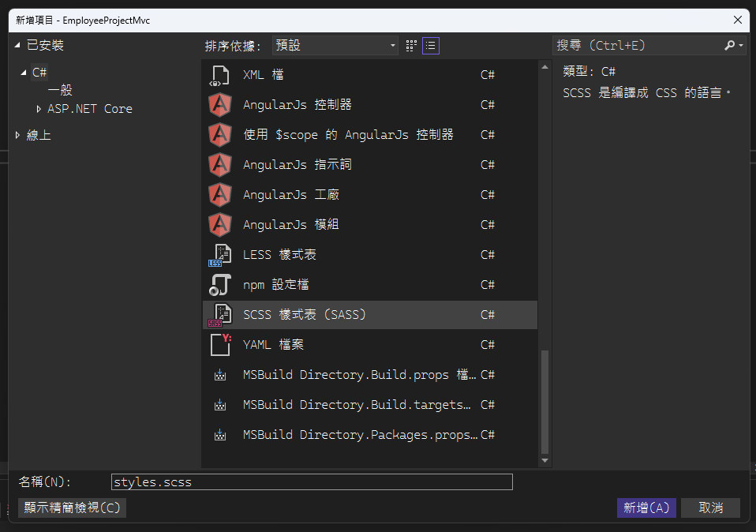Click the AngularJs 指示詞 icon

[220, 165]
